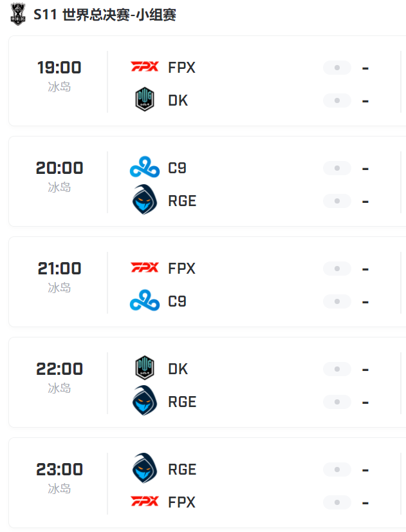Click the DK team name in 19:00 match
Image resolution: width=406 pixels, height=532 pixels.
pyautogui.click(x=178, y=100)
